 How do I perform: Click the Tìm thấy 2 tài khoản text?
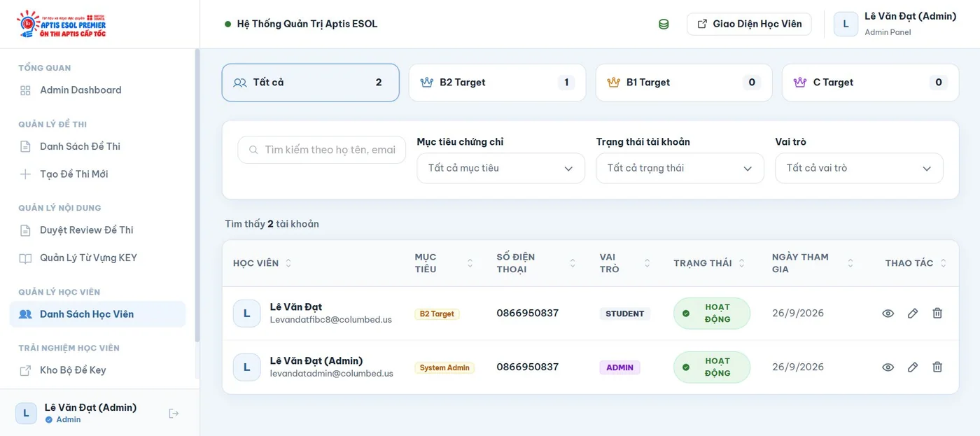pyautogui.click(x=272, y=224)
